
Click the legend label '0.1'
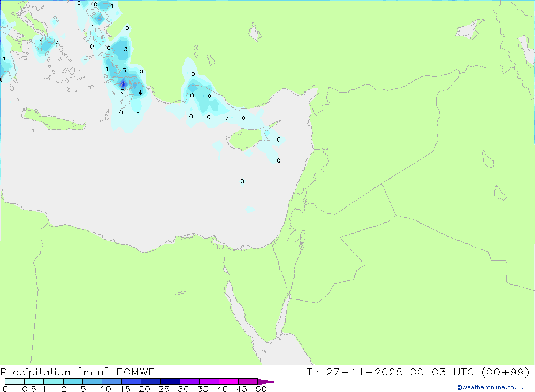point(9,389)
